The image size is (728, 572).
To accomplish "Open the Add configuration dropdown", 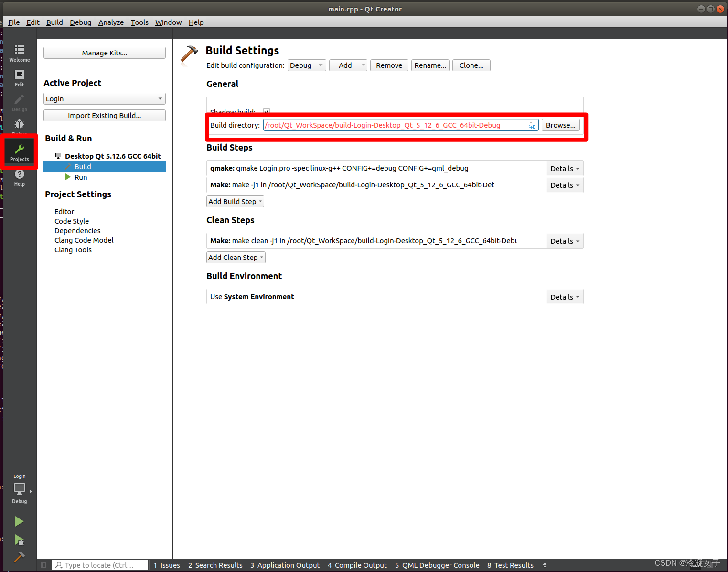I will (x=348, y=65).
